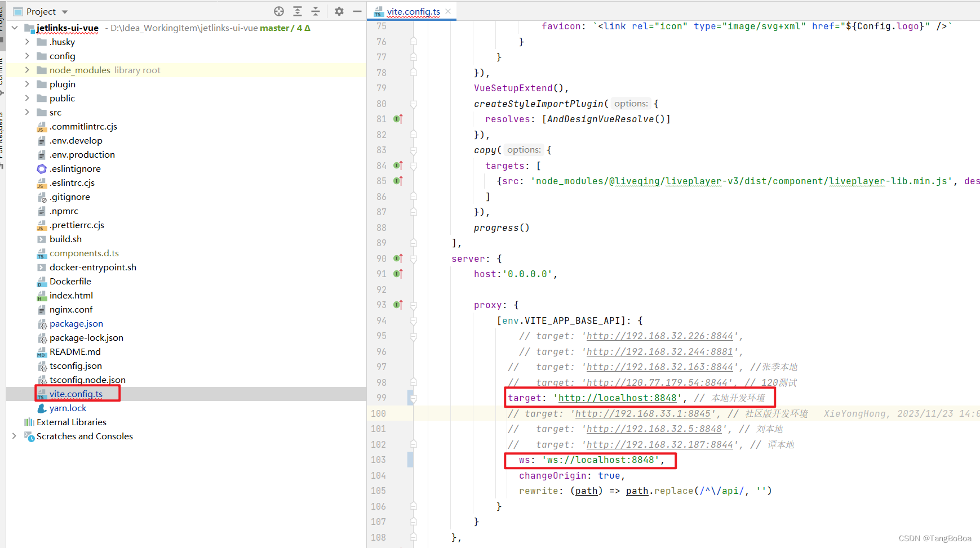This screenshot has width=980, height=548.
Task: Select the .commitlintrc.cjs file
Action: click(83, 126)
